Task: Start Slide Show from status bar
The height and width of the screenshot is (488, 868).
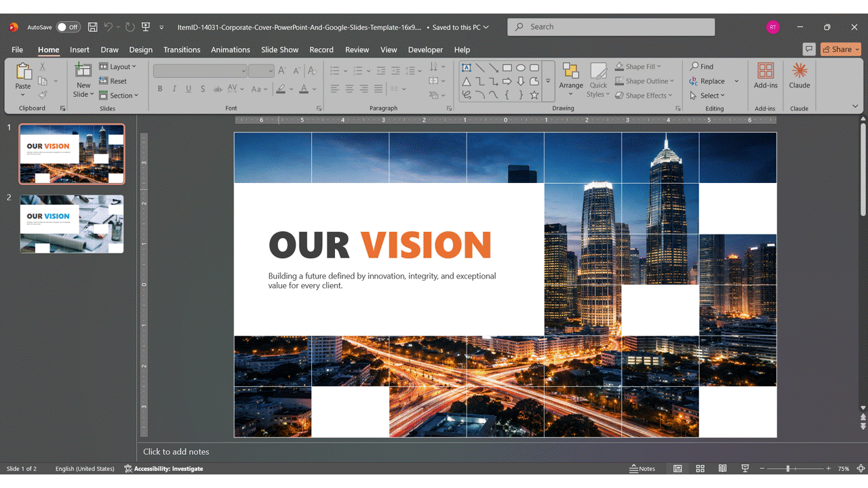Action: tap(745, 468)
